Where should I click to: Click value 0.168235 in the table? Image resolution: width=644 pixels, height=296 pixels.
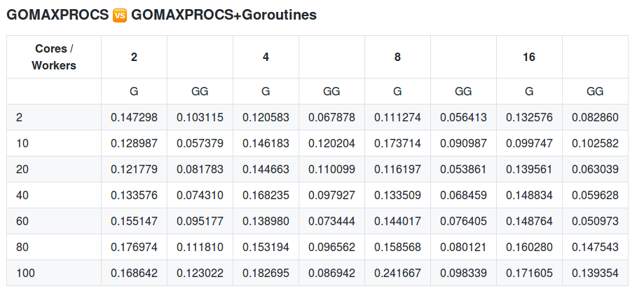[x=266, y=195]
